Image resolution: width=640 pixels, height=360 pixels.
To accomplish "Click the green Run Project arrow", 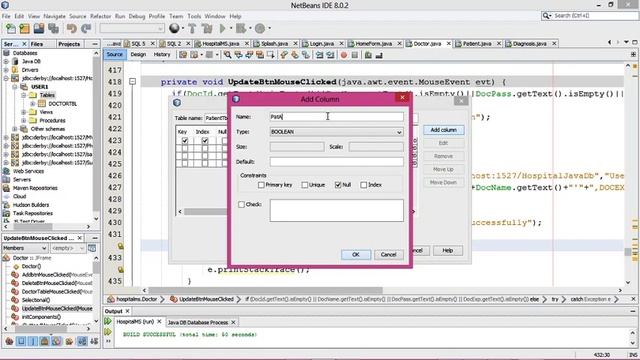I will tap(223, 28).
